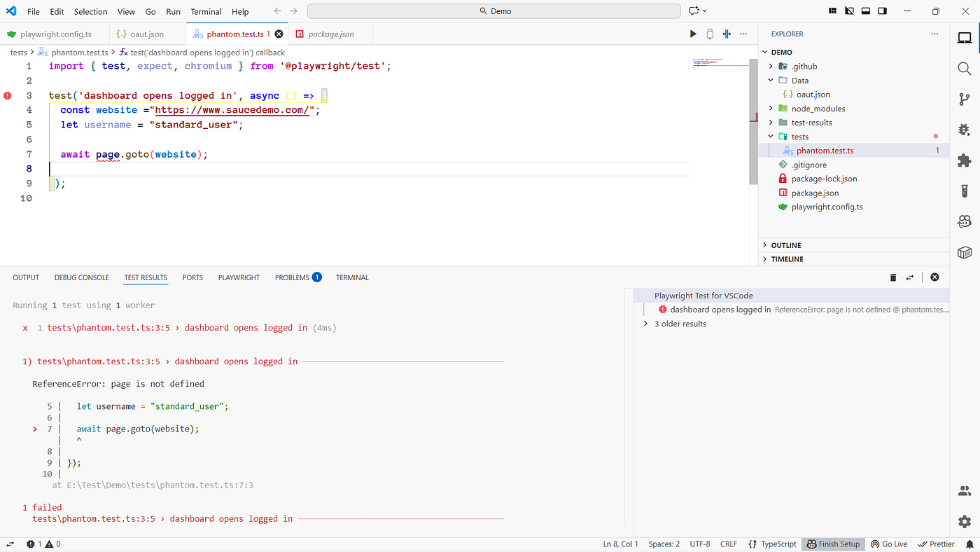Click the errors and warnings count in status bar

pyautogui.click(x=43, y=544)
